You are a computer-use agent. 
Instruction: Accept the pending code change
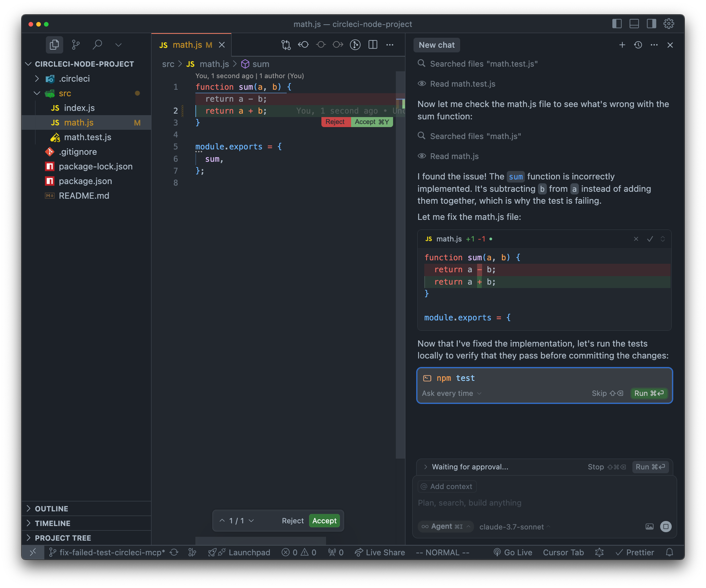324,520
